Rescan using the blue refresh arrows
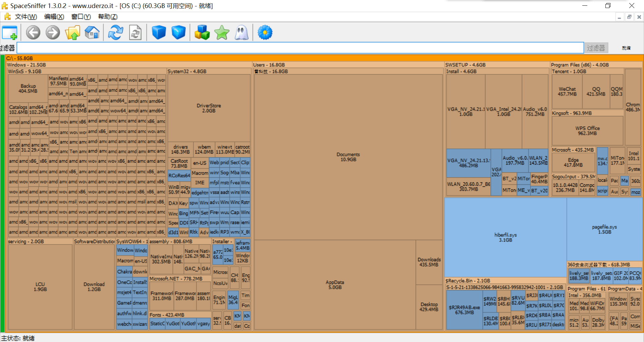Image resolution: width=644 pixels, height=342 pixels. point(116,33)
